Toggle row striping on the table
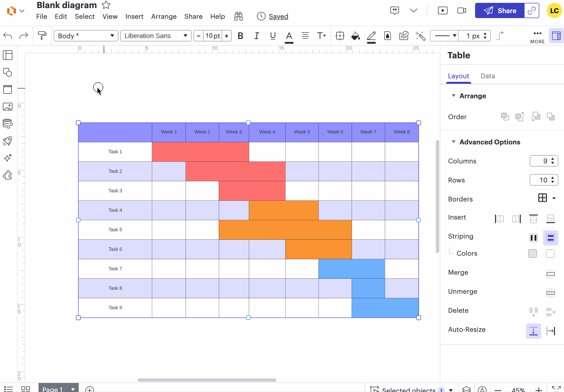This screenshot has width=564, height=392. tap(550, 237)
